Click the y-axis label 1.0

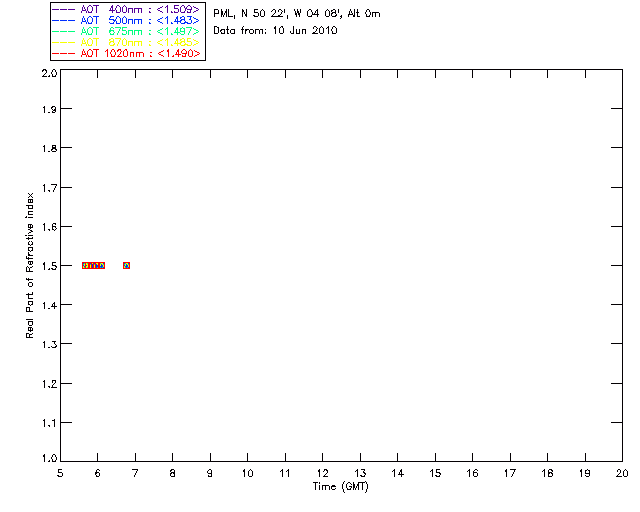[49, 458]
